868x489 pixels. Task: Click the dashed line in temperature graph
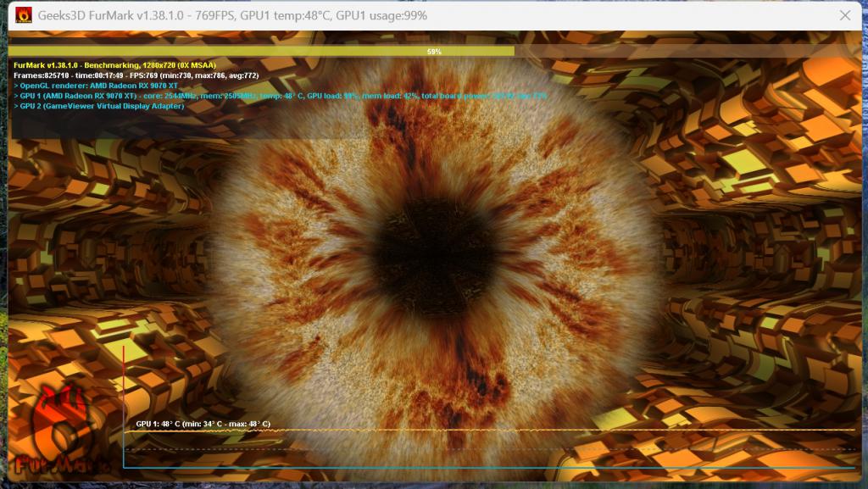coord(490,448)
